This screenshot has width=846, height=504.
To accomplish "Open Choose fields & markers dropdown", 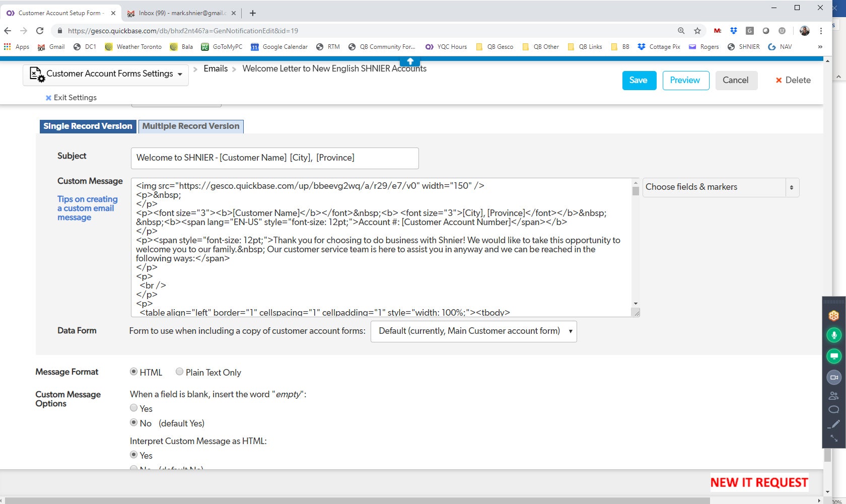I will click(x=721, y=187).
